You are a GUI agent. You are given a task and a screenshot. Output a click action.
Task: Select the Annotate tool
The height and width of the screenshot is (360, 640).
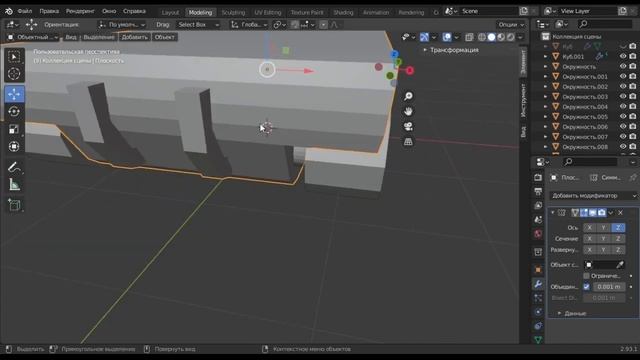[x=14, y=167]
